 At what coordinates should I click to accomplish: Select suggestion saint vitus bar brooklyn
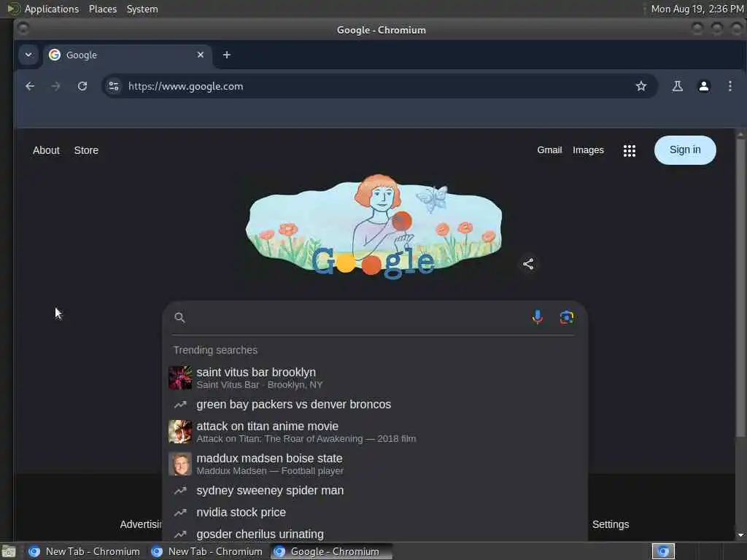[x=375, y=378]
